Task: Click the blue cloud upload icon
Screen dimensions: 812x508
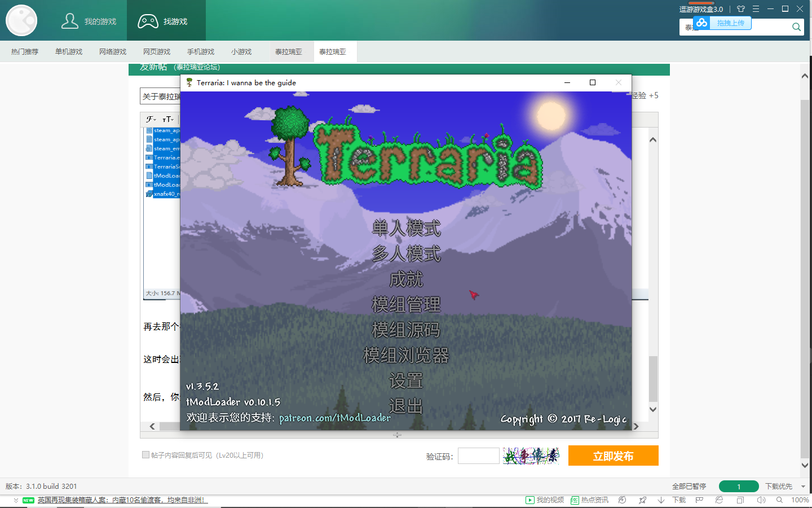Action: [x=701, y=23]
